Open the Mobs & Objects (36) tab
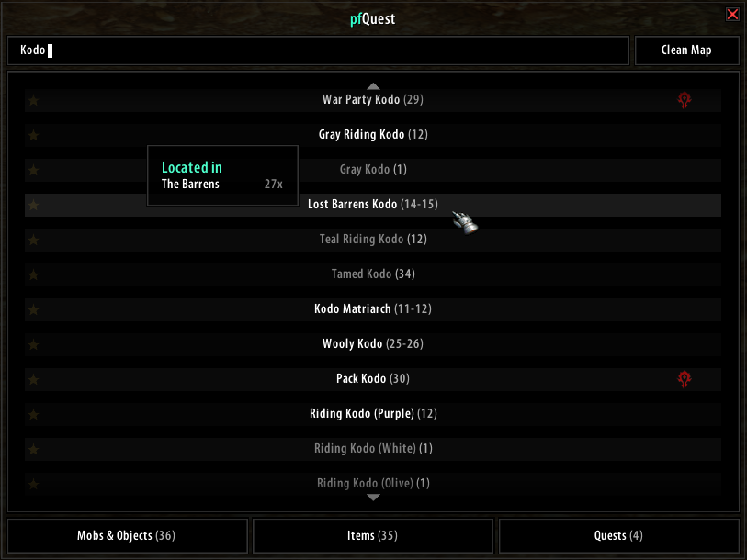Viewport: 747px width, 560px height. click(127, 536)
